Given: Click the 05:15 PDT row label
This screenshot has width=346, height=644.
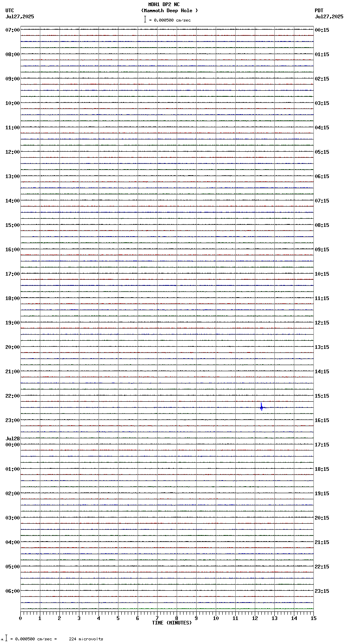Looking at the screenshot, I should [x=322, y=152].
